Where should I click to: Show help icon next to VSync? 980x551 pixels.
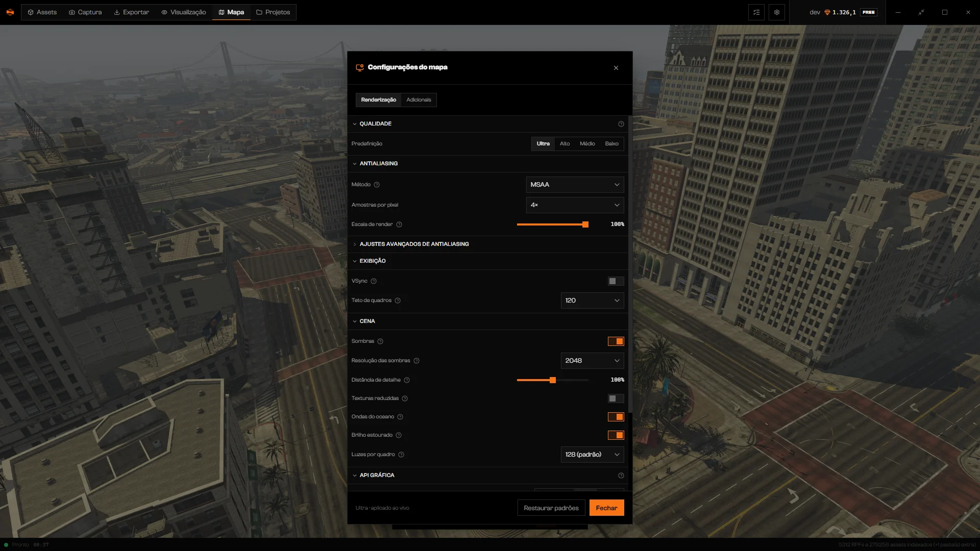(x=374, y=281)
